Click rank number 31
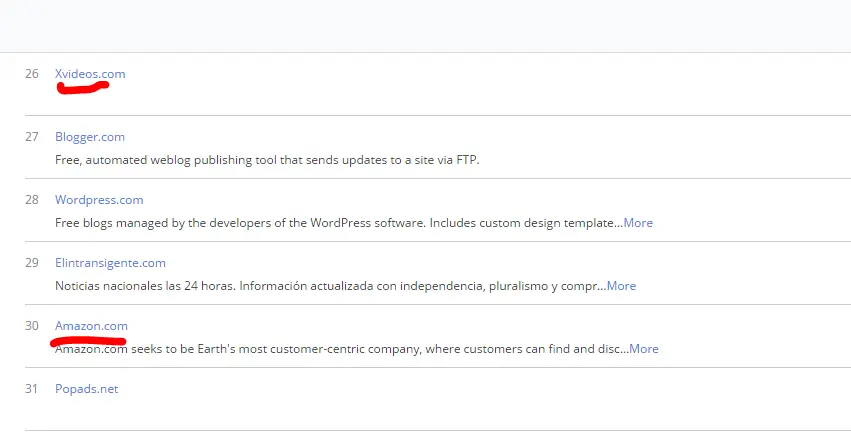 (x=32, y=389)
